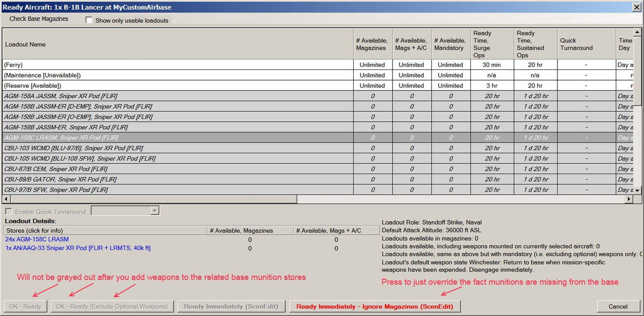Enable Show only usable loadouts checkbox
The width and height of the screenshot is (644, 316).
89,21
